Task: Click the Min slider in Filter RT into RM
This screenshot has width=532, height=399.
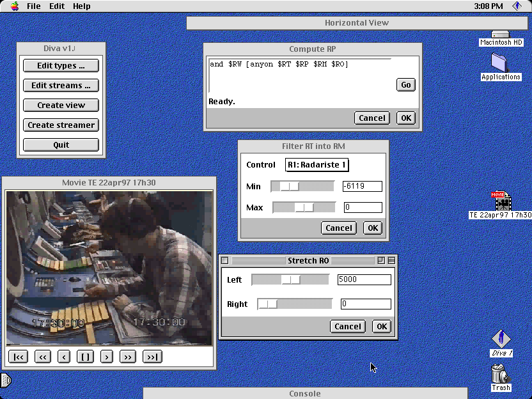Action: point(302,187)
